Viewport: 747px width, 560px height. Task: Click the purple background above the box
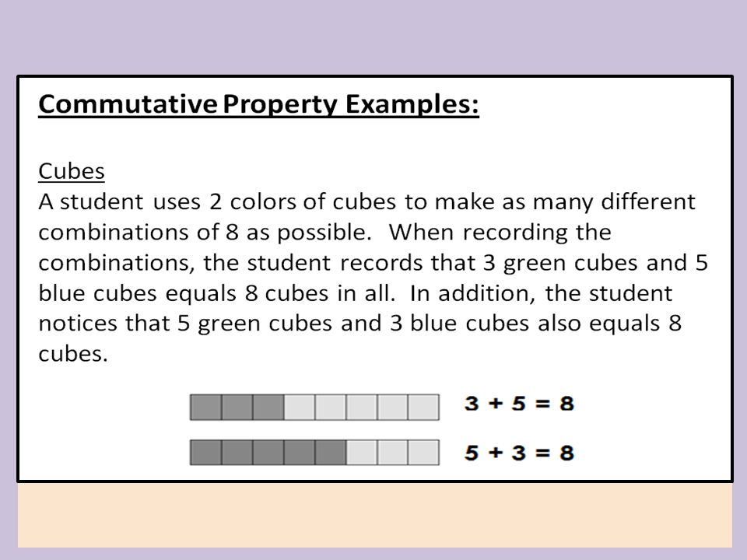373,37
